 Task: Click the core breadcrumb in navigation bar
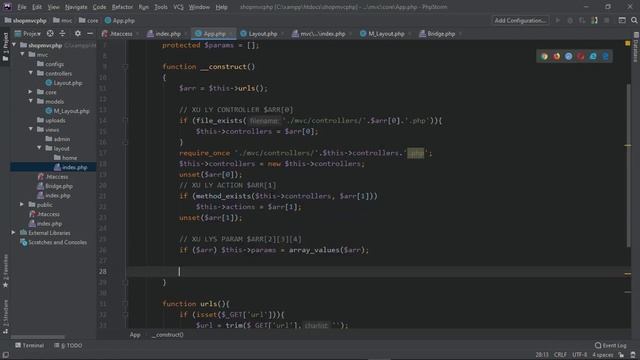[89, 20]
